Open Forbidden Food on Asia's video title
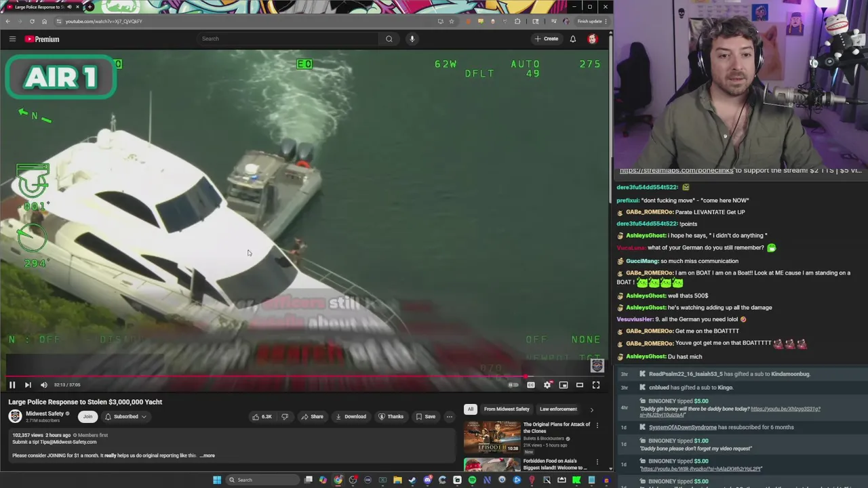868x488 pixels. pos(556,464)
